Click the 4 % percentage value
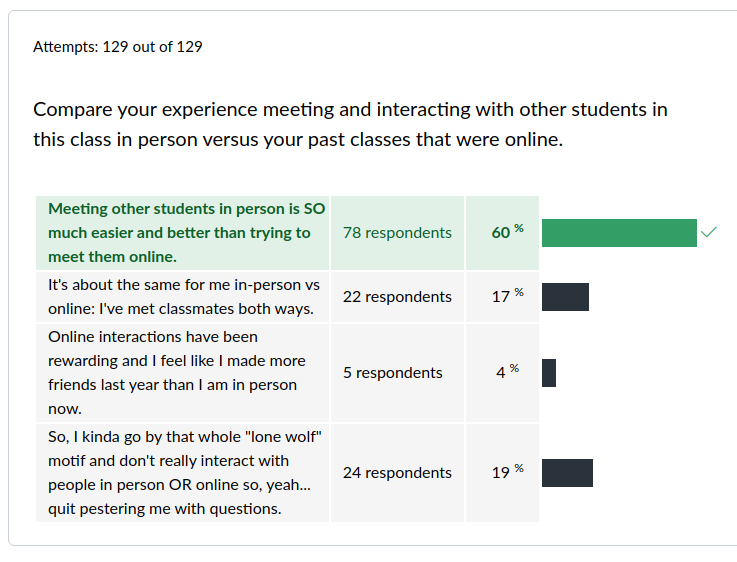Screen dimensions: 737x562 pos(507,372)
